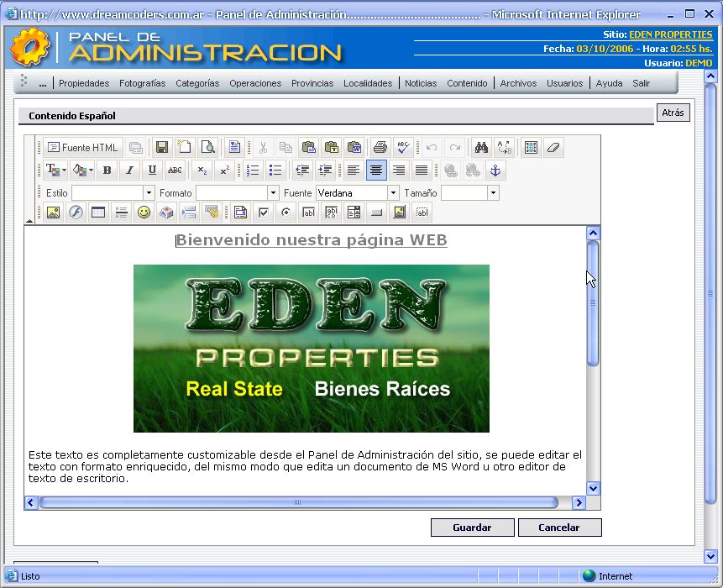723x588 pixels.
Task: Click the Remove Format eraser icon
Action: pos(553,148)
